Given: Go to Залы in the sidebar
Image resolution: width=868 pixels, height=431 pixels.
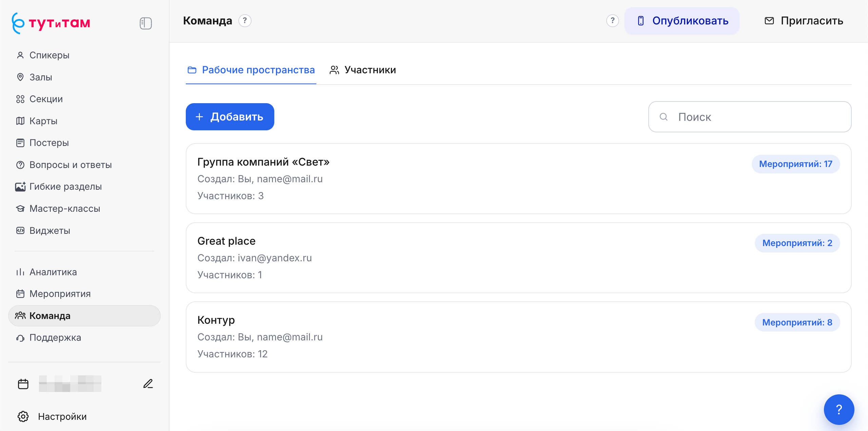Looking at the screenshot, I should pos(84,77).
